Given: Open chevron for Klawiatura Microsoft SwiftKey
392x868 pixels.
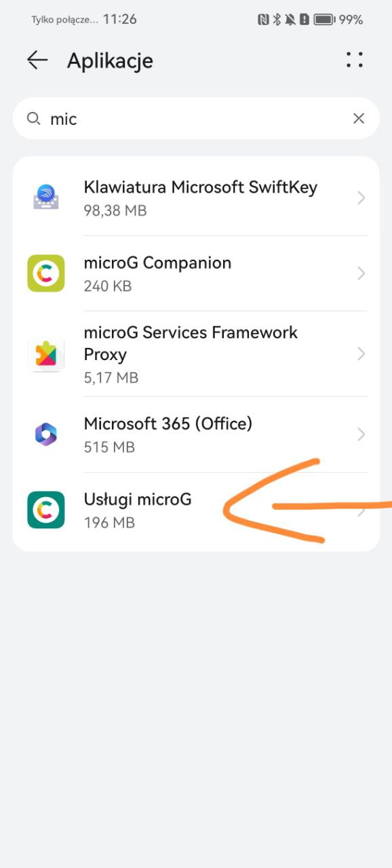Looking at the screenshot, I should pyautogui.click(x=361, y=198).
